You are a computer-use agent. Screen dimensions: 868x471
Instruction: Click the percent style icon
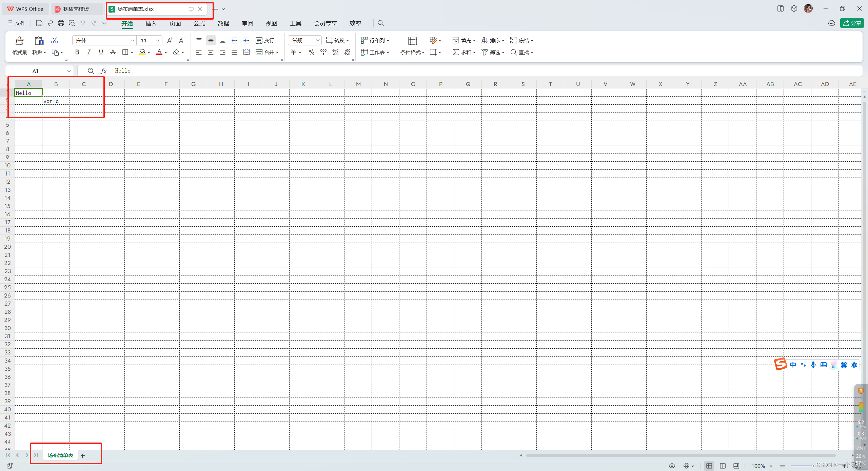[311, 52]
